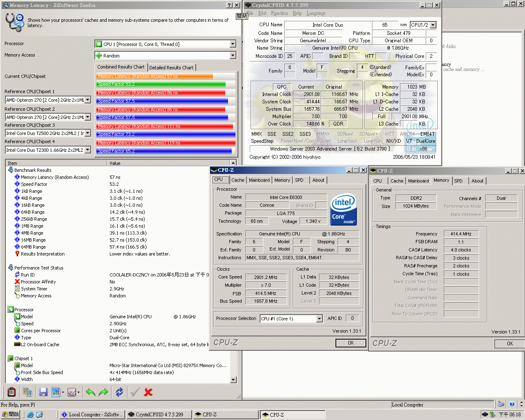The width and height of the screenshot is (525, 420).
Task: Click the module options icon in Sandra's bottom toolbar
Action: [x=11, y=393]
